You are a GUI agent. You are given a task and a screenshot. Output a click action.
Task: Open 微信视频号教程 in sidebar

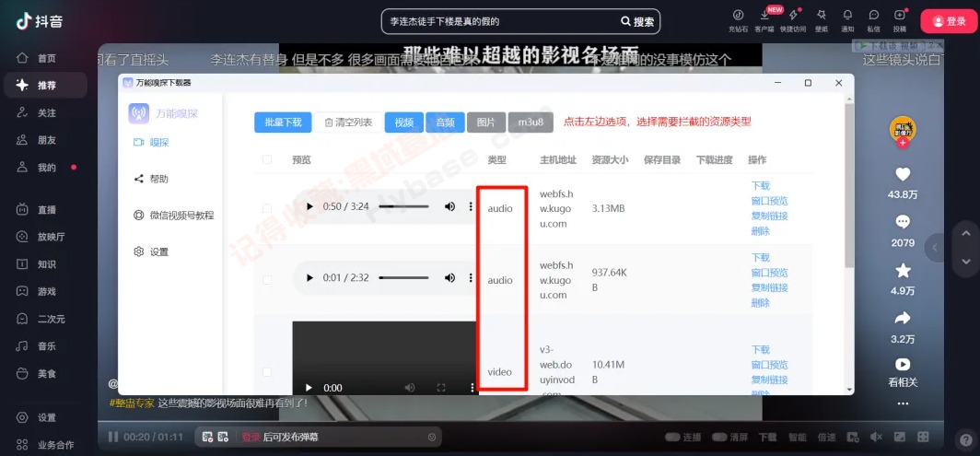tap(174, 216)
